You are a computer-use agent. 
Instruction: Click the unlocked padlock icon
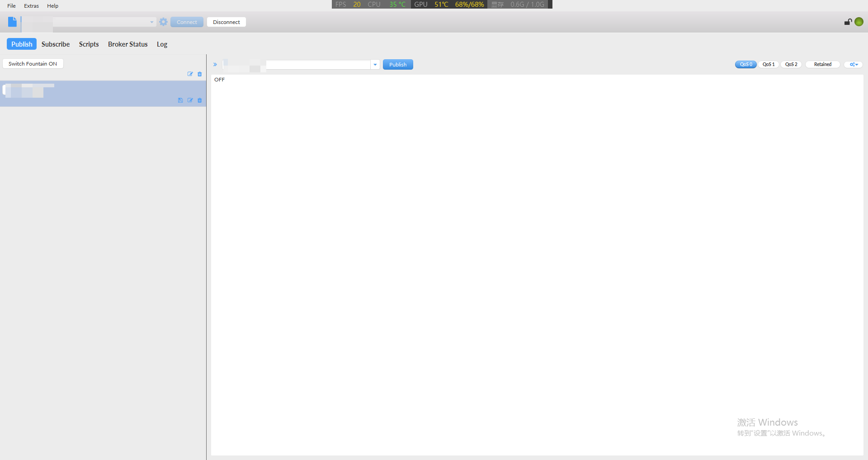pos(848,22)
